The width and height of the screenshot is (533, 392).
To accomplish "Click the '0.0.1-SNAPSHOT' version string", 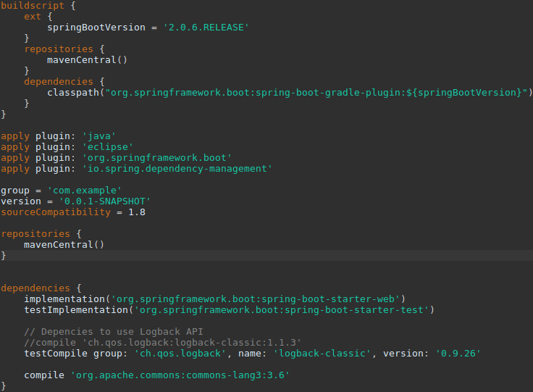I will pos(105,201).
